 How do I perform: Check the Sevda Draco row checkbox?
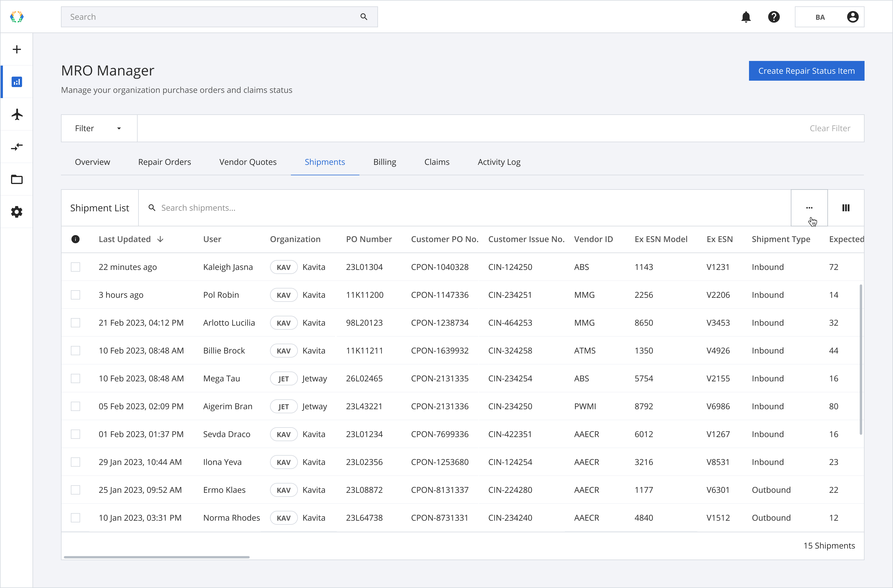click(75, 434)
